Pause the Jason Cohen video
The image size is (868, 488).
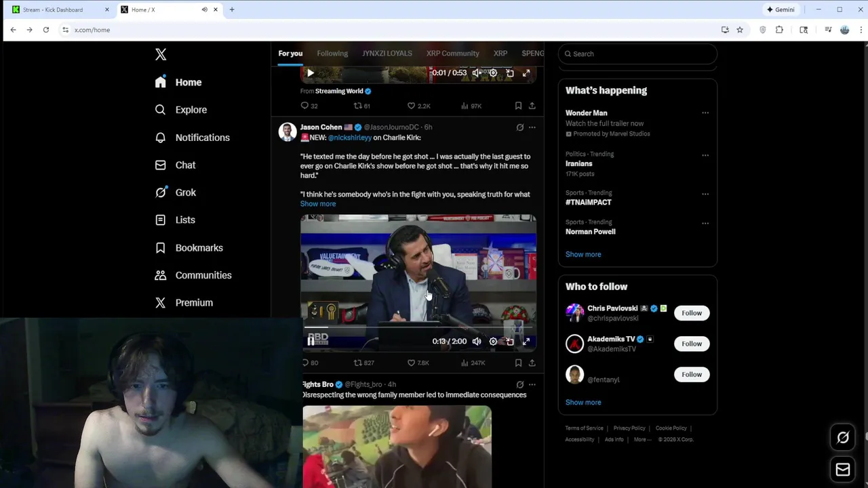(311, 342)
